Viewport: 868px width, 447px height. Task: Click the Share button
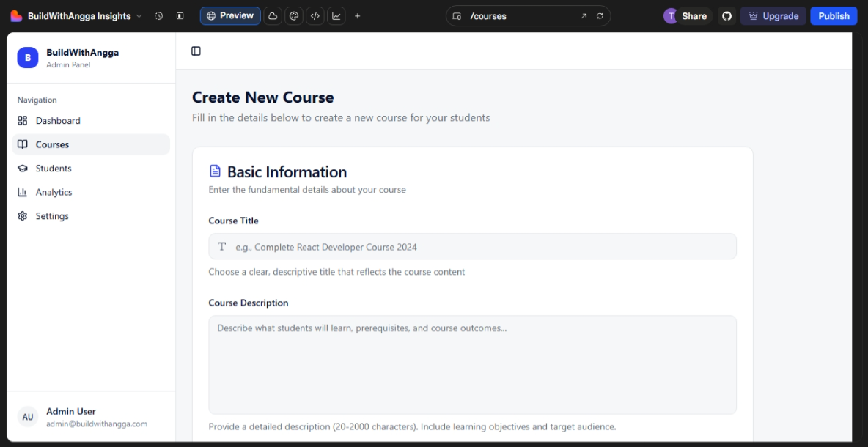click(x=694, y=16)
